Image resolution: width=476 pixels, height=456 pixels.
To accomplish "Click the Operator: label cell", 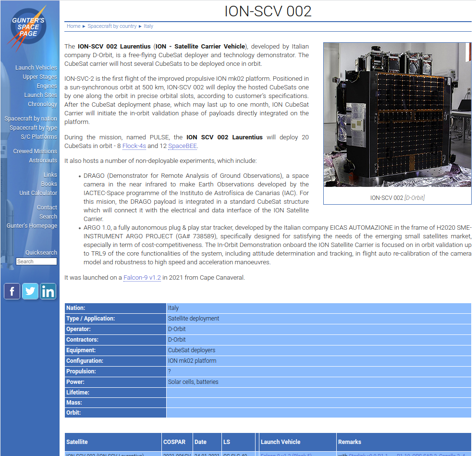I will tap(115, 329).
